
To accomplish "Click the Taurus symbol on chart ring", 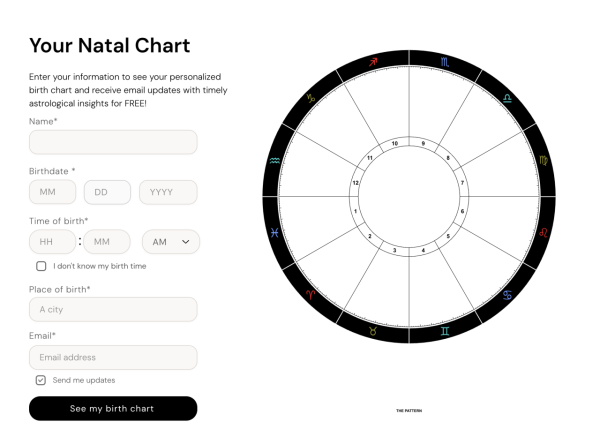I will point(373,331).
